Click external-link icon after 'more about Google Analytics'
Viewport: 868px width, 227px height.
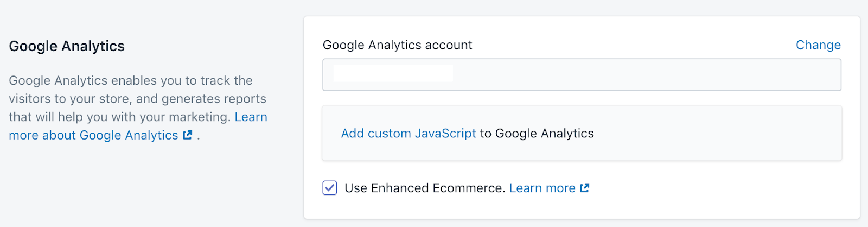(x=188, y=135)
